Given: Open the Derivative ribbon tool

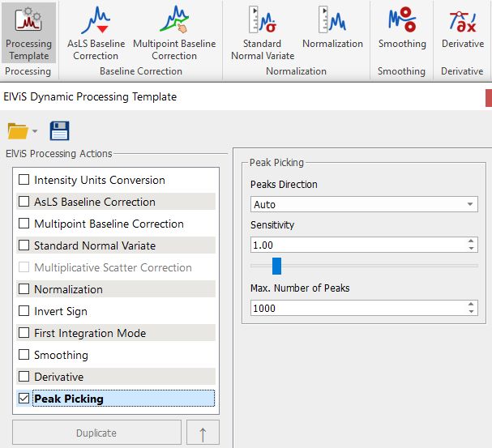Looking at the screenshot, I should click(463, 28).
